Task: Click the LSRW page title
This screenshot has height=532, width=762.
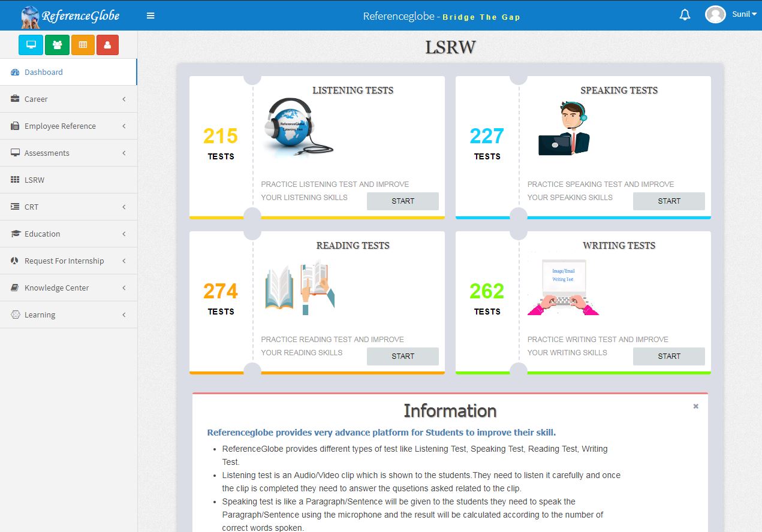Action: 450,47
